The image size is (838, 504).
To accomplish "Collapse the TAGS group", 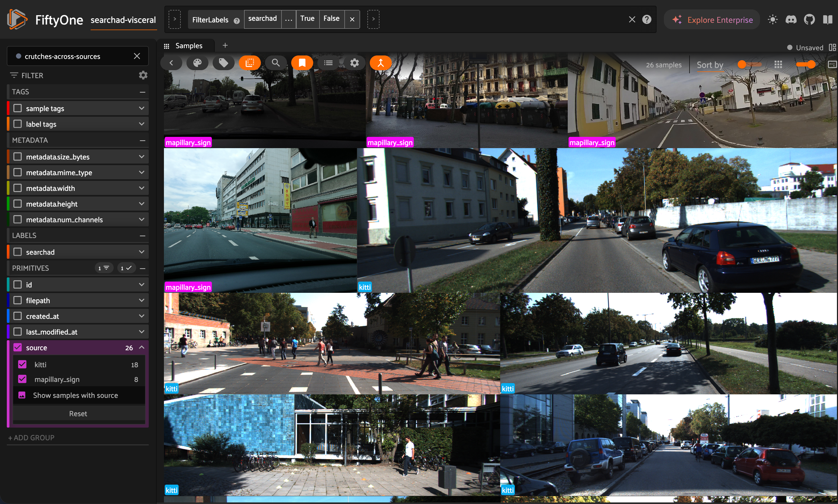I will click(x=142, y=92).
